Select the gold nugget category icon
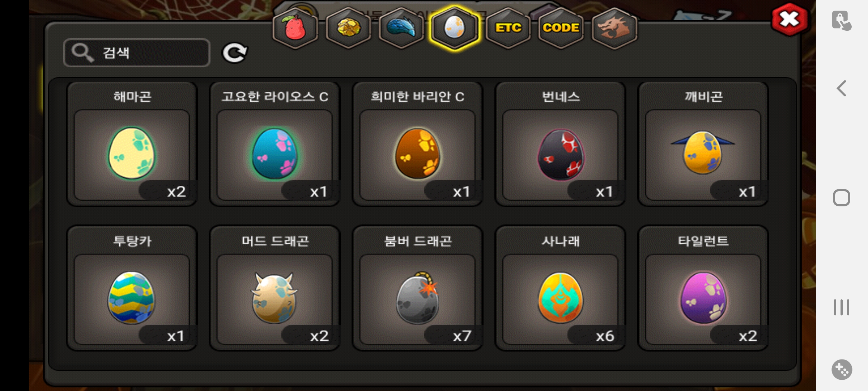Image resolution: width=868 pixels, height=391 pixels. tap(348, 28)
